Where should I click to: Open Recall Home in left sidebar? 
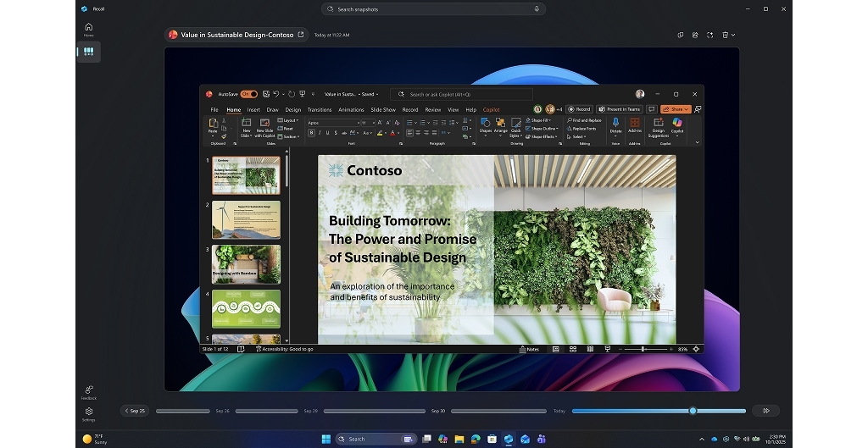coord(88,30)
